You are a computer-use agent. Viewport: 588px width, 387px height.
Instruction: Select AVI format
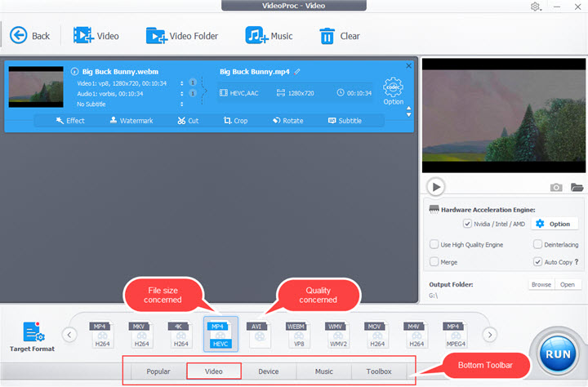[259, 334]
